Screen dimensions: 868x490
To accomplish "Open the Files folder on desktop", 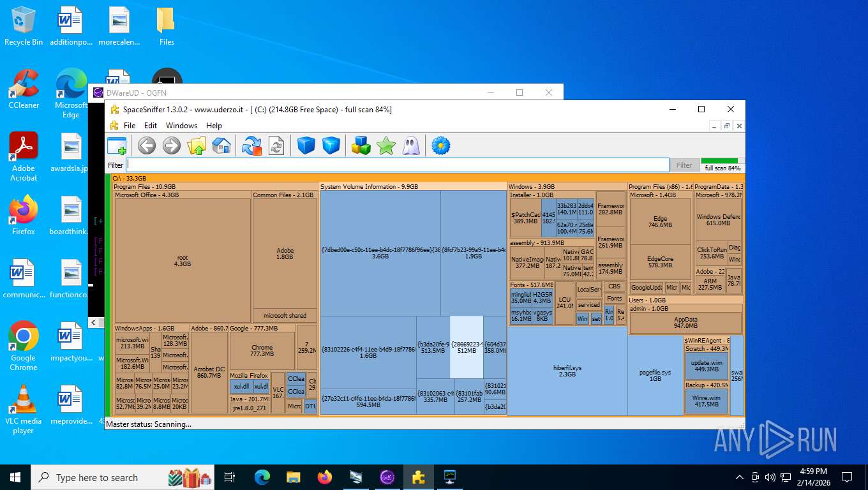I will coord(167,27).
